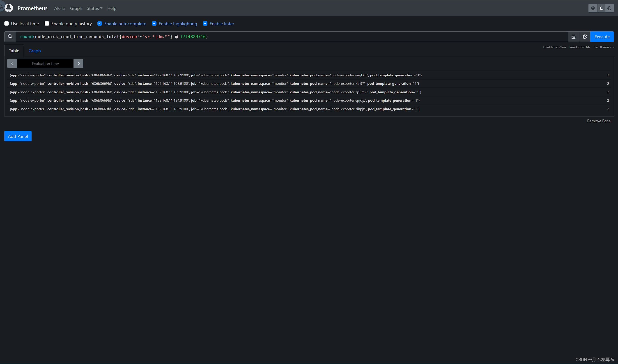The image size is (618, 364).
Task: Switch to the panel's Graph tab
Action: [x=34, y=50]
